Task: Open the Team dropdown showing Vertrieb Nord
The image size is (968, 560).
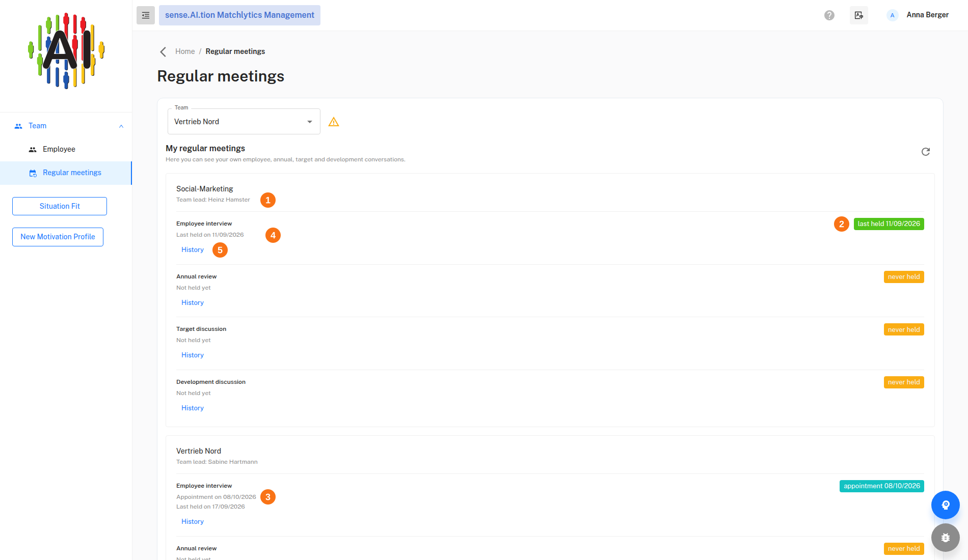Action: [244, 122]
